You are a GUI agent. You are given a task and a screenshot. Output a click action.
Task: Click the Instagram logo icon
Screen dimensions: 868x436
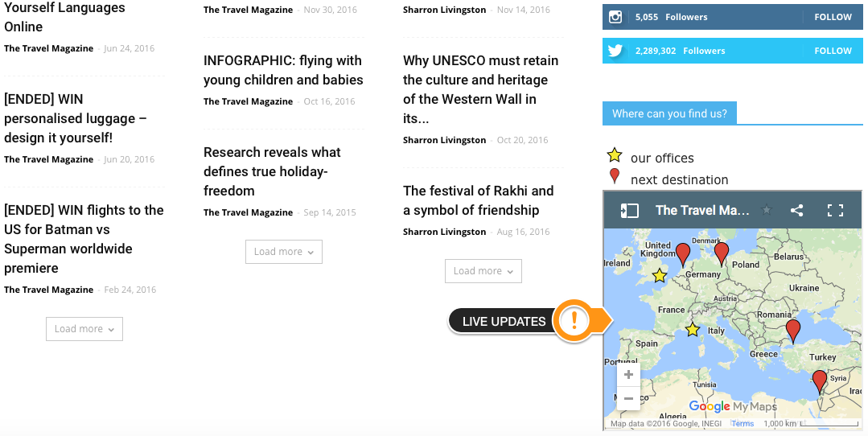(615, 17)
